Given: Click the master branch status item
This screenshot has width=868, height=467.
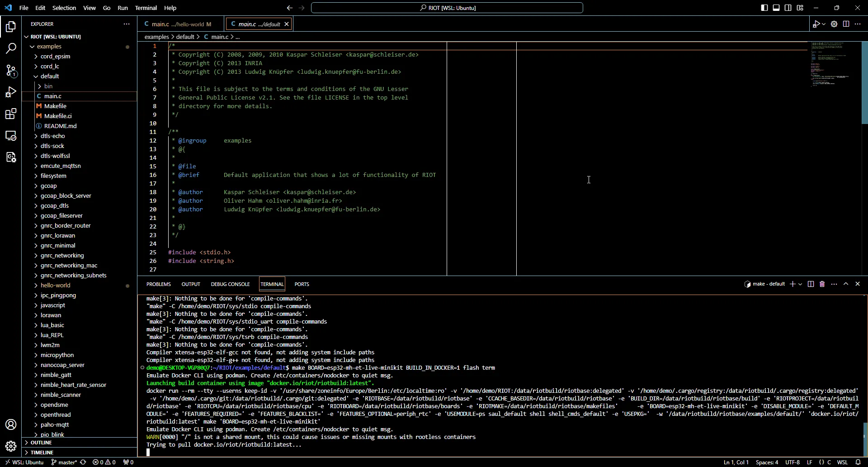Looking at the screenshot, I should click(x=65, y=462).
